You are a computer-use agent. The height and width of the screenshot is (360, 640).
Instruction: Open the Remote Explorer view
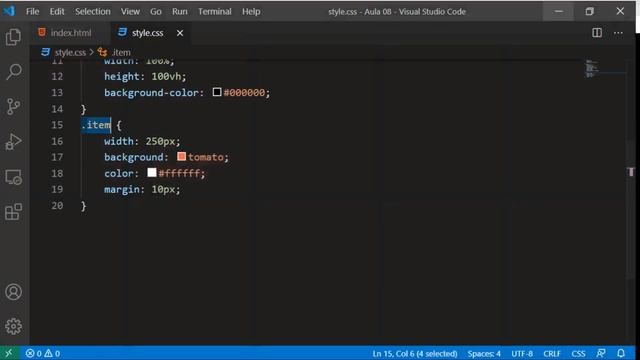pos(13,177)
